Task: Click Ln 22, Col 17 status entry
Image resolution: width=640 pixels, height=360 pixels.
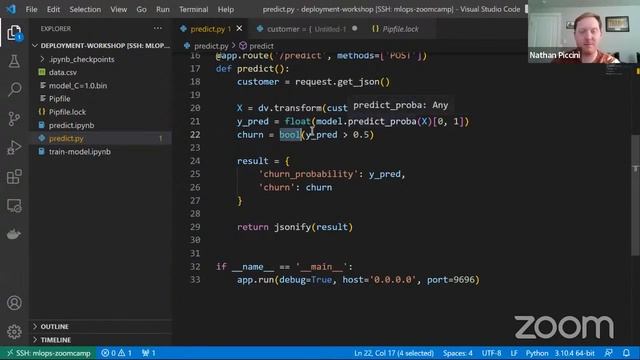Action: pos(393,353)
